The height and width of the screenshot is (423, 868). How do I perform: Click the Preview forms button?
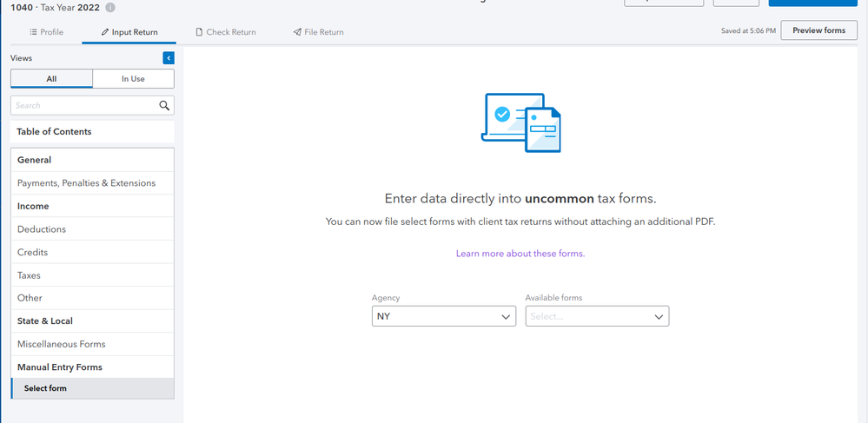818,30
